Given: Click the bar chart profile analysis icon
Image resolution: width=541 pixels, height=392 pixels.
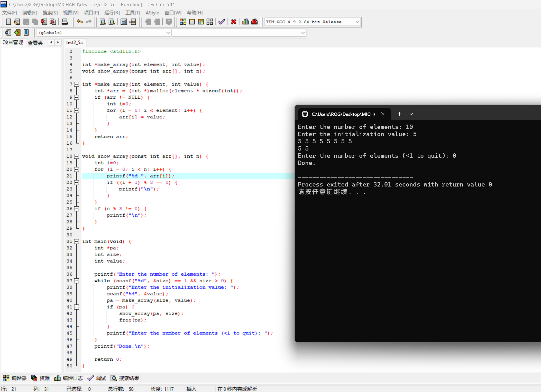Looking at the screenshot, I should tap(245, 22).
